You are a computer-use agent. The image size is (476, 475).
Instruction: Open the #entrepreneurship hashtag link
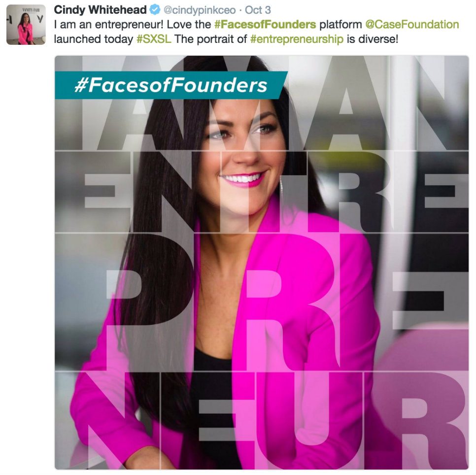pyautogui.click(x=297, y=39)
